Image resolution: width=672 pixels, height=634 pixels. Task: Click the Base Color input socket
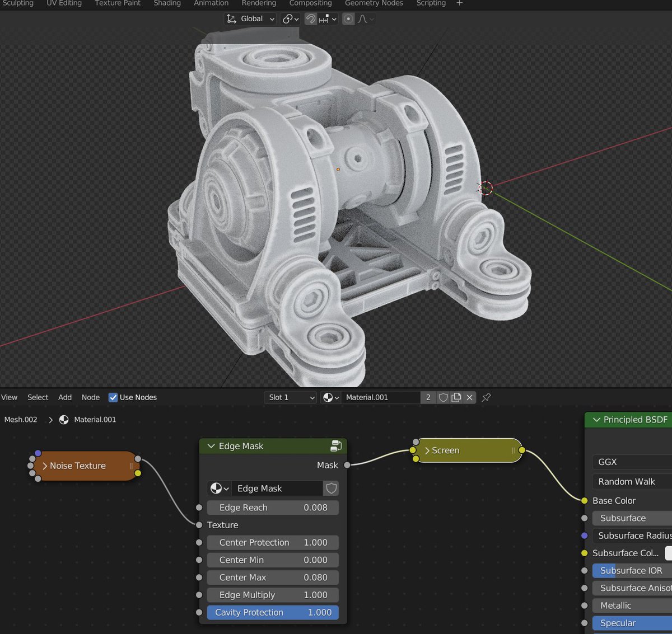click(585, 500)
